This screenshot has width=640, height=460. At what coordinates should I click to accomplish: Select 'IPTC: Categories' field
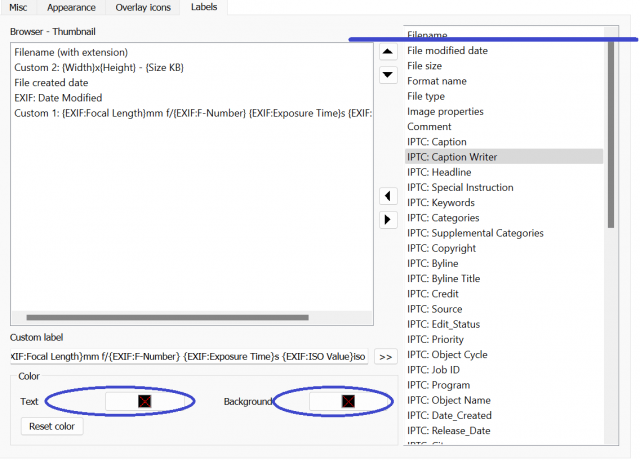(504, 218)
